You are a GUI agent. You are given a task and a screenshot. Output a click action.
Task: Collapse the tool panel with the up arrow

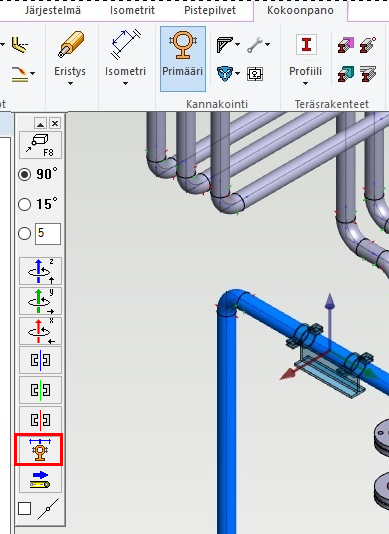click(40, 123)
